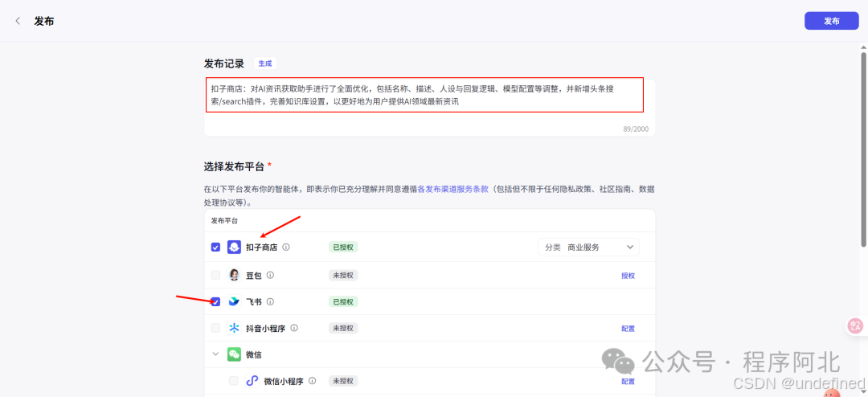Click the 89/2000 character counter
The width and height of the screenshot is (868, 397).
[x=636, y=129]
